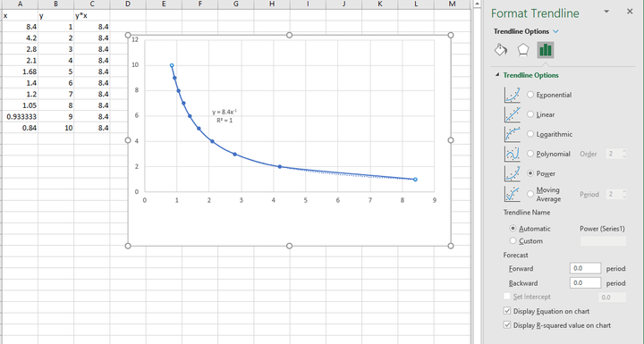
Task: Toggle Display R-squared value on chart
Action: pos(507,325)
